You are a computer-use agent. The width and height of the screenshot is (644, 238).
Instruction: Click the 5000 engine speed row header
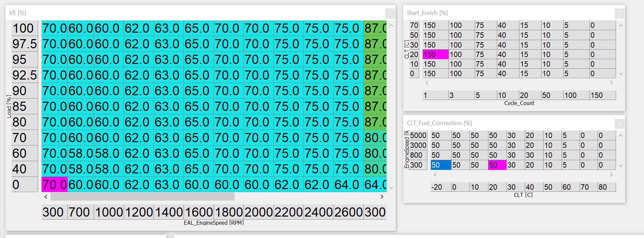pos(418,135)
